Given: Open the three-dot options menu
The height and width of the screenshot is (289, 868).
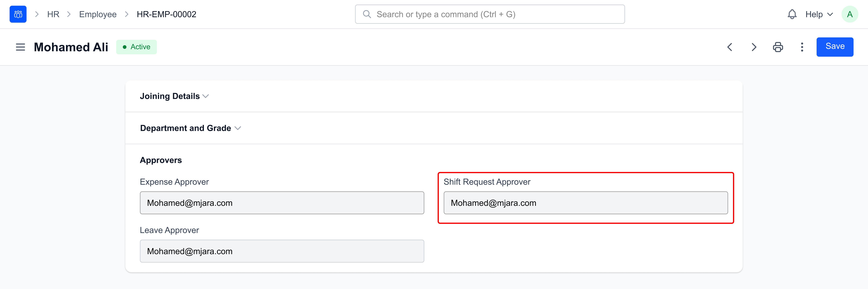Looking at the screenshot, I should [x=802, y=47].
